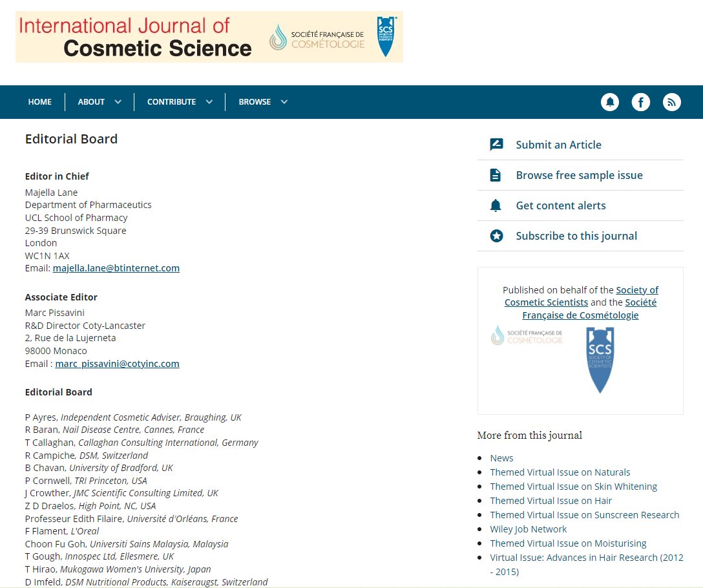This screenshot has height=588, width=703.
Task: Email marc_pissavini@cotyinc.com
Action: 117,364
